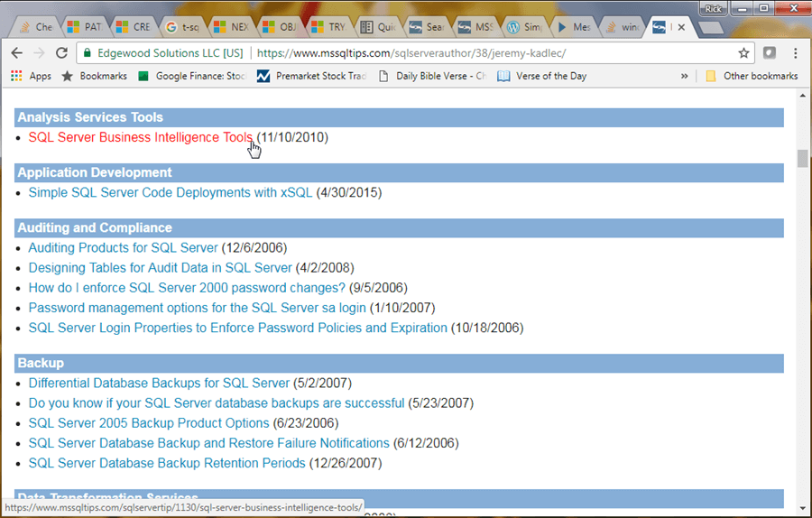
Task: Open Designing Tables for Audit Data link
Action: (x=160, y=268)
